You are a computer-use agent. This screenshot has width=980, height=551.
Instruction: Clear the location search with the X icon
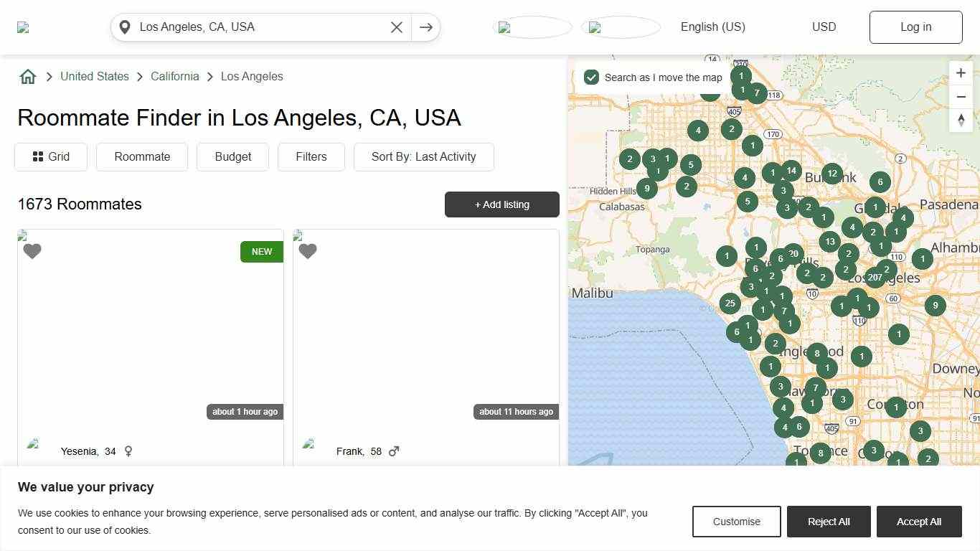[x=397, y=27]
